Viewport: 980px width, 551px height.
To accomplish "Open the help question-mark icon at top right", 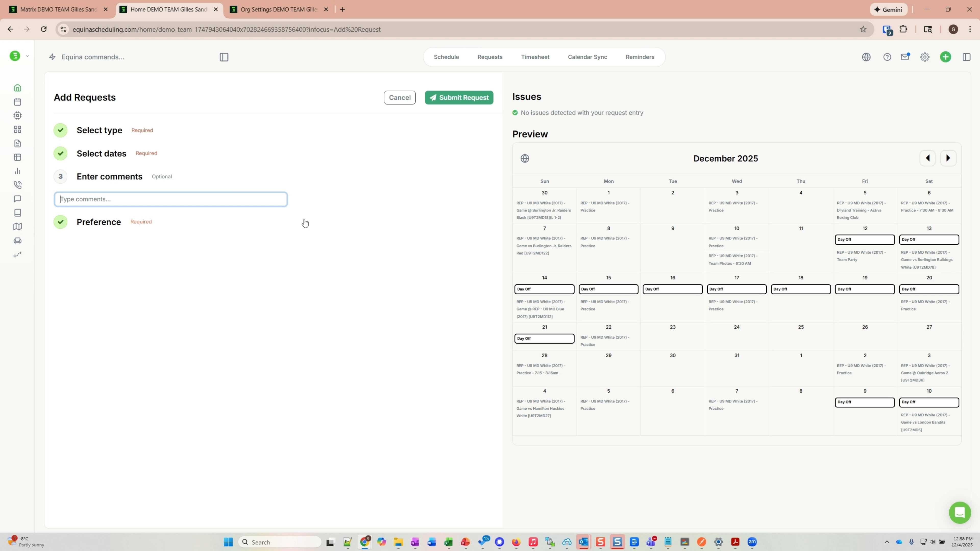I will coord(887,57).
